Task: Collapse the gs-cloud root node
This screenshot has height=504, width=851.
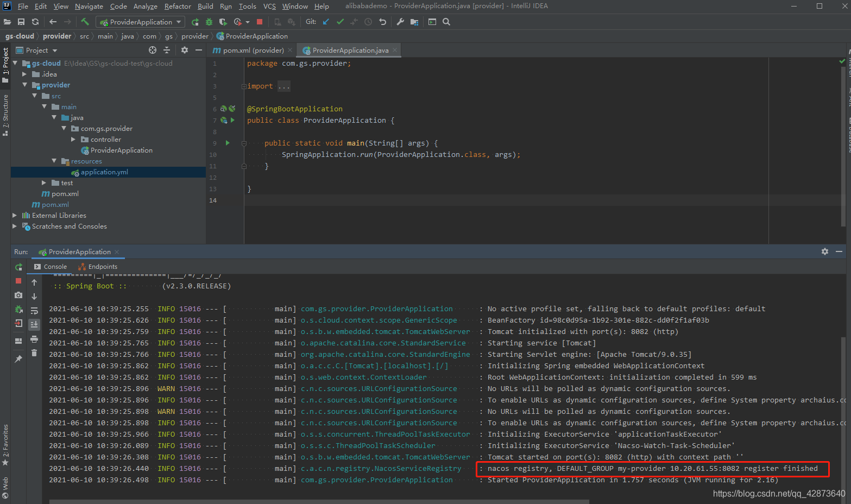Action: pos(15,64)
